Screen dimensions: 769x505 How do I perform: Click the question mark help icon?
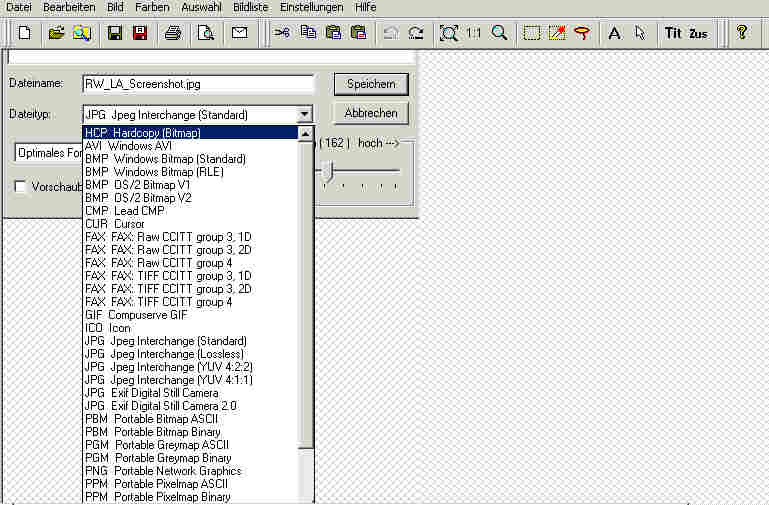pos(741,33)
